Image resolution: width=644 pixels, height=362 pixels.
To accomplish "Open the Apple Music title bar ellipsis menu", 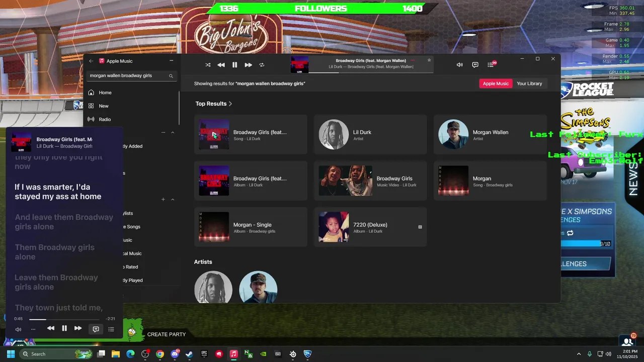I will tap(171, 61).
